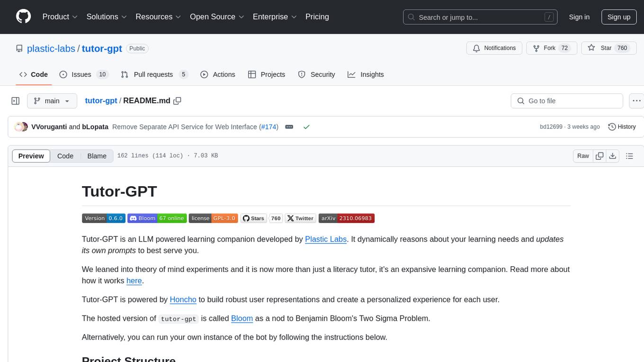Image resolution: width=644 pixels, height=362 pixels.
Task: Focus the Go to file search box
Action: (x=567, y=101)
